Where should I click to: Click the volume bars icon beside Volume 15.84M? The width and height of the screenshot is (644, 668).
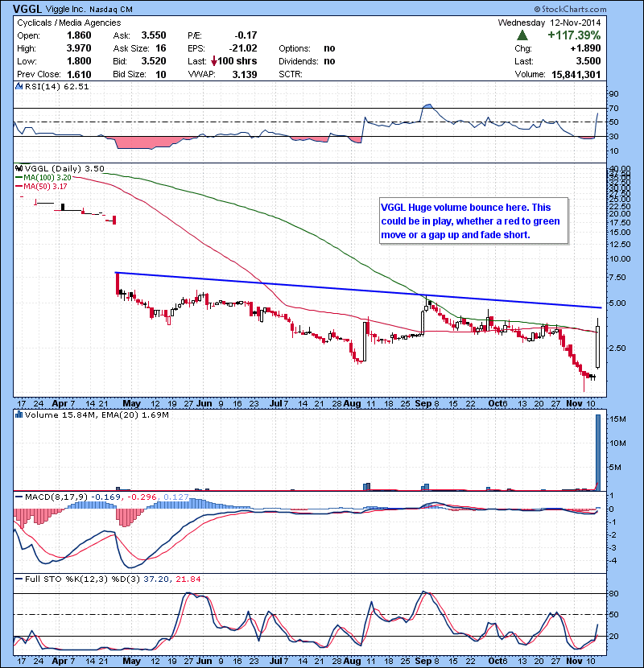(19, 414)
